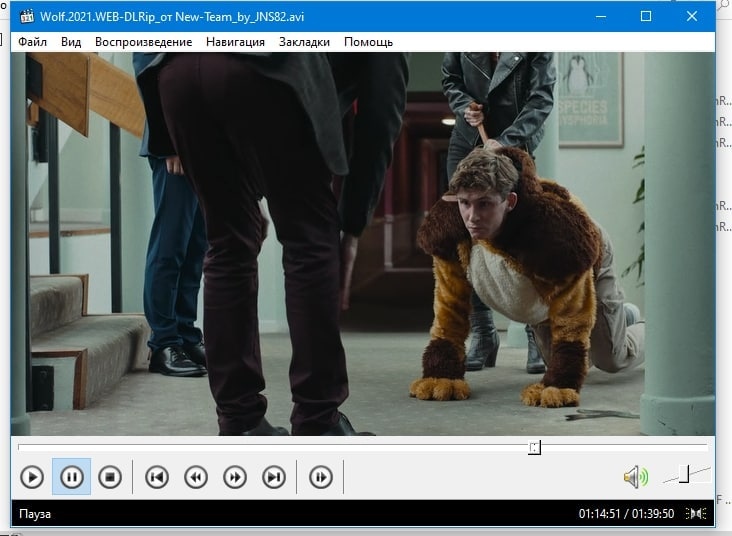This screenshot has height=536, width=732.
Task: Click the 01:14:51 / 01:39:50 time display
Action: coord(626,514)
